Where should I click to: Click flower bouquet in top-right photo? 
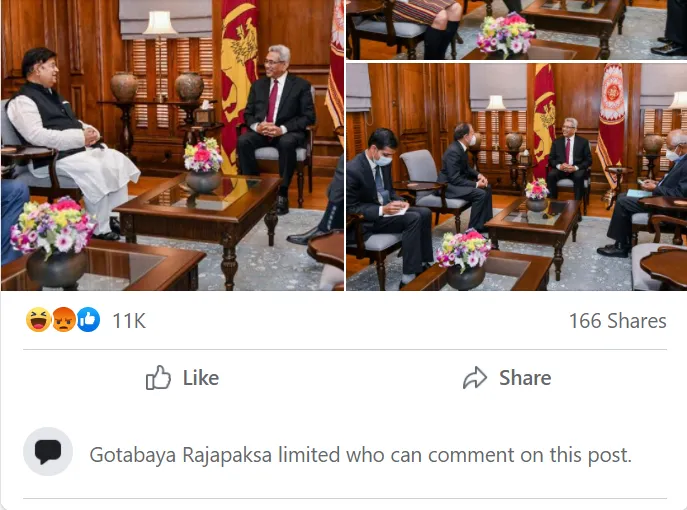point(506,34)
